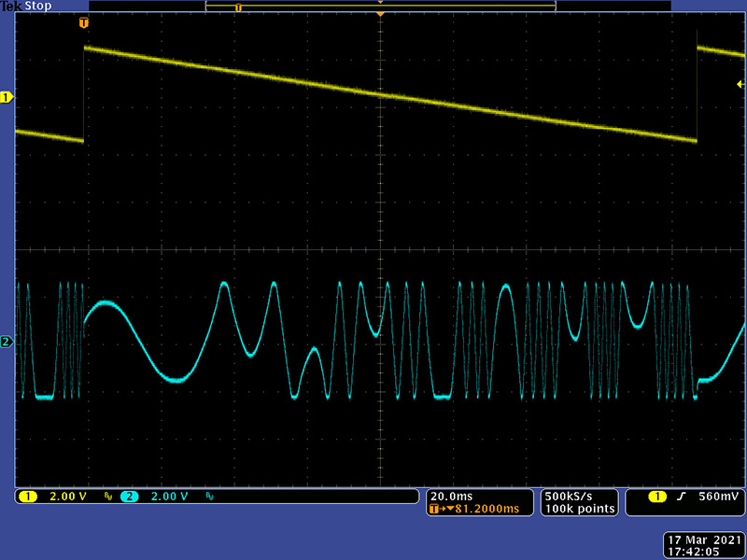Click the trigger level arrow on right edge
This screenshot has width=747, height=560.
pyautogui.click(x=740, y=85)
